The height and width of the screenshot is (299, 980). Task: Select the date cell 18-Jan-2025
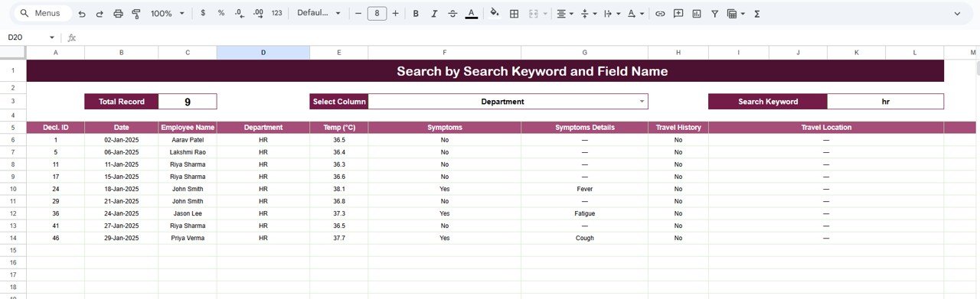122,189
